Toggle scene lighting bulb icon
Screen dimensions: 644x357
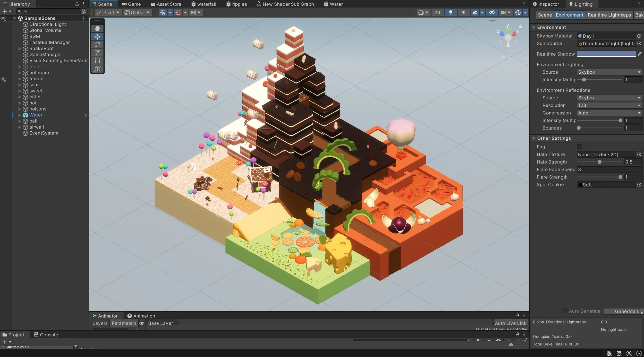451,12
